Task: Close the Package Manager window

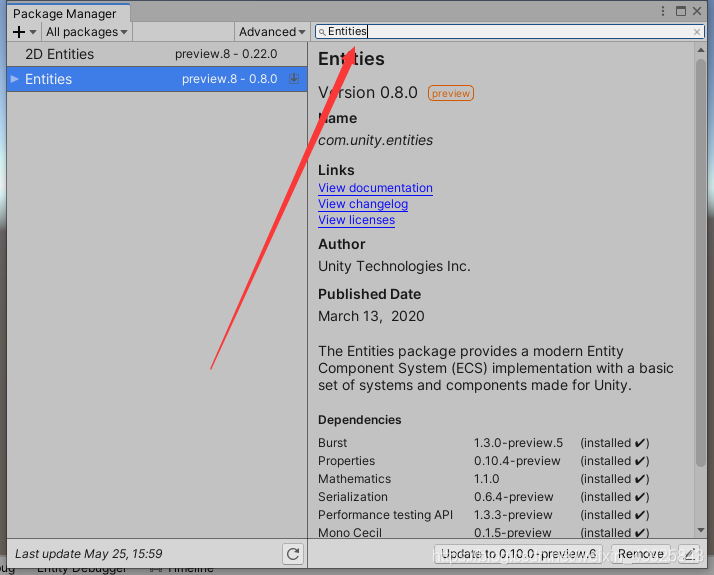Action: 697,11
